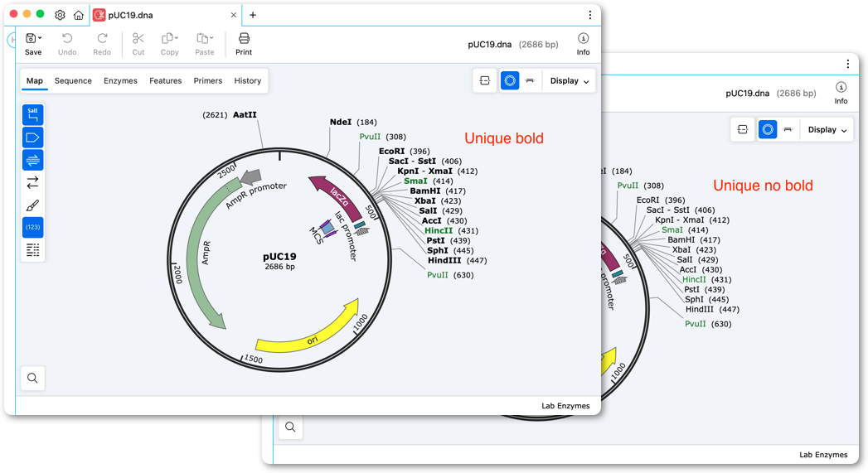Click the magnifier search icon in front window
Screen dimensions: 868x473
pyautogui.click(x=32, y=378)
